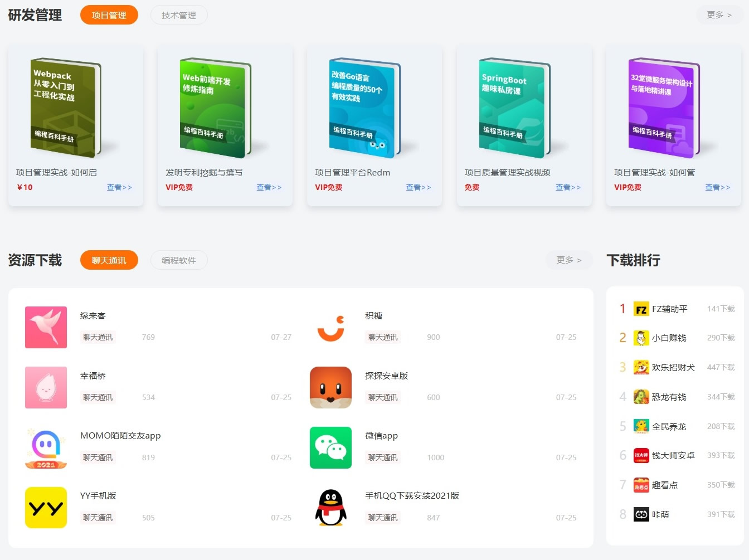Click the Webpack book cover thumbnail
749x560 pixels.
point(63,106)
